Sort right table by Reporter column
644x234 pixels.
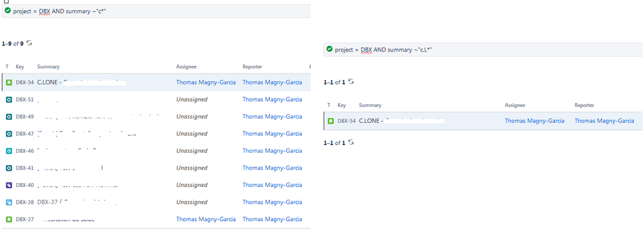tap(585, 105)
